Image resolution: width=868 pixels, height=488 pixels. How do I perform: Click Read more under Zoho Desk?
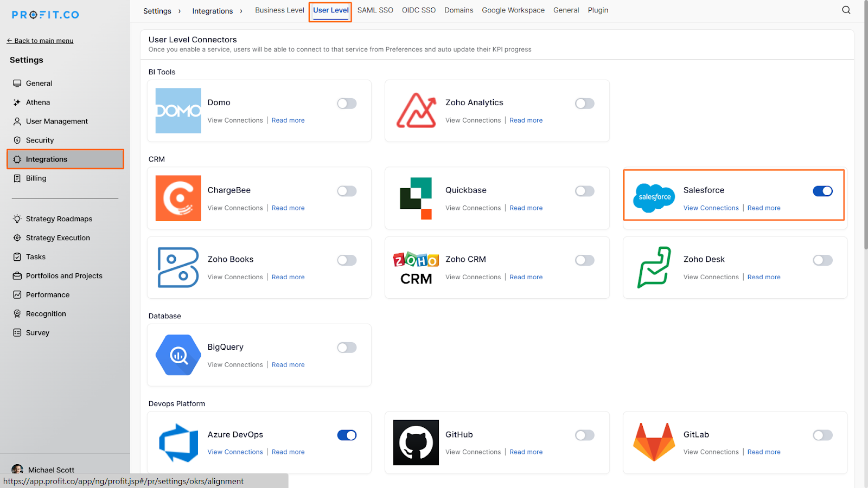764,277
